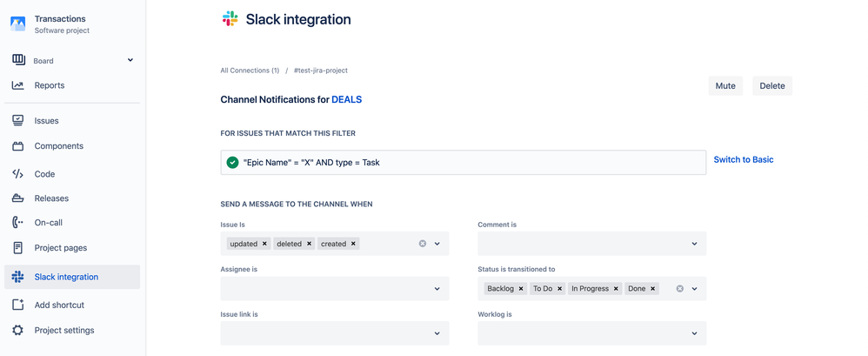Image resolution: width=868 pixels, height=356 pixels.
Task: Click the Slack icon in sidebar
Action: point(17,277)
